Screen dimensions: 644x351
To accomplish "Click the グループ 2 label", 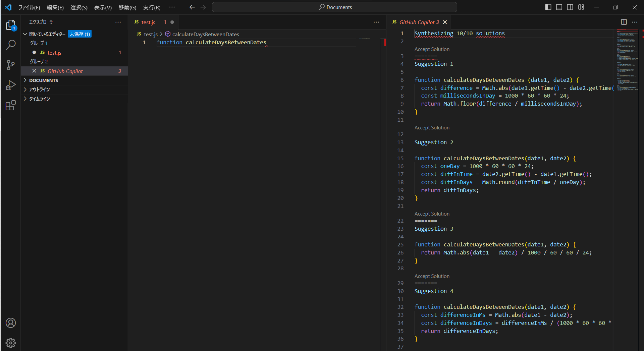I will pos(39,61).
